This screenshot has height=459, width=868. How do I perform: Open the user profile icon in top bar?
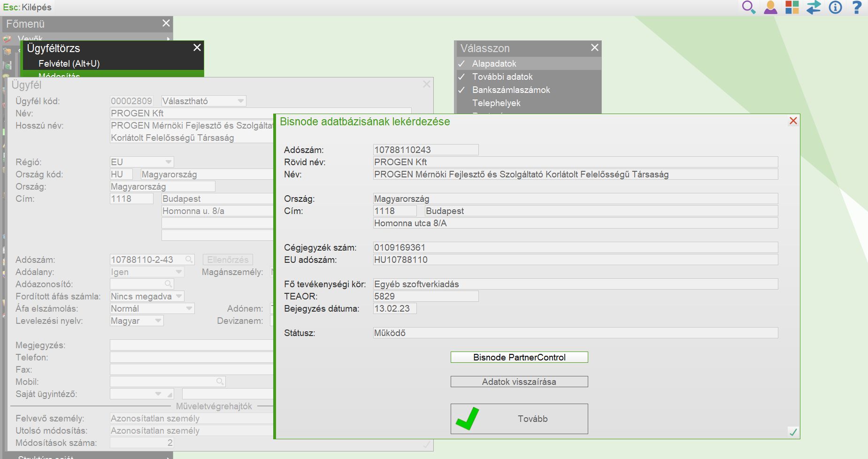click(770, 8)
